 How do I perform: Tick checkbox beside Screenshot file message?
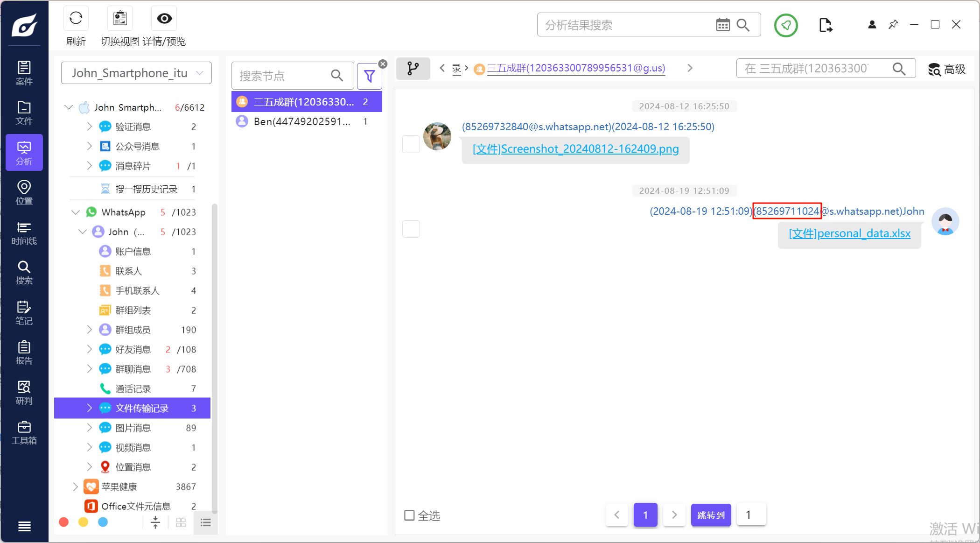tap(411, 144)
